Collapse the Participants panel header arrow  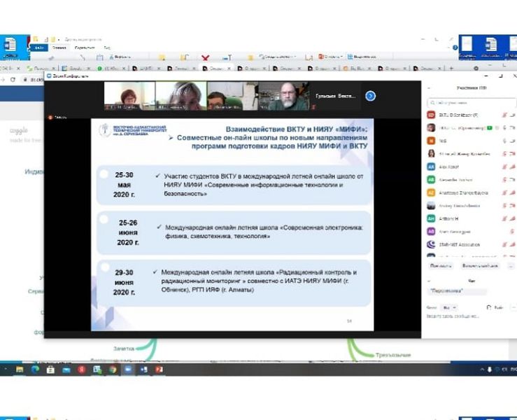click(429, 88)
